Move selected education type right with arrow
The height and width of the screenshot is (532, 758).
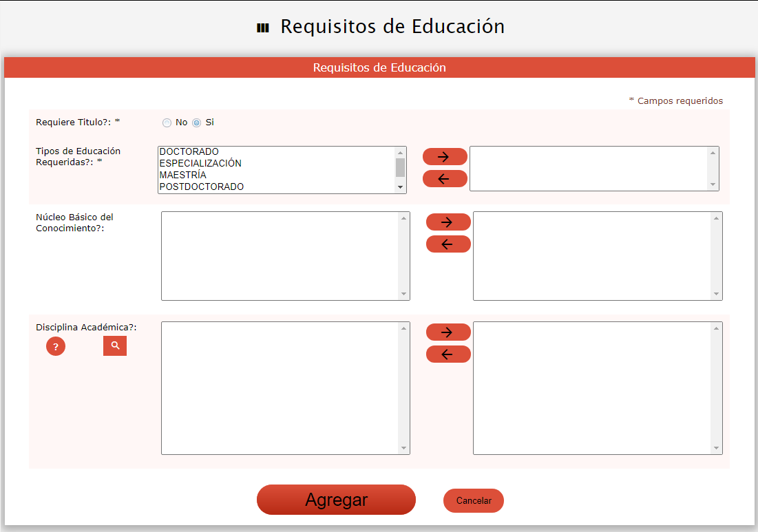(445, 156)
